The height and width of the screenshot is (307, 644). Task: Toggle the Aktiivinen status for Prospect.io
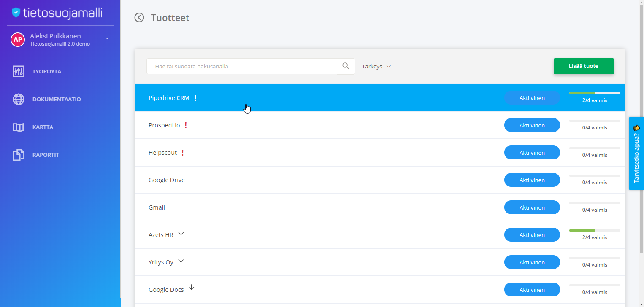pos(532,125)
